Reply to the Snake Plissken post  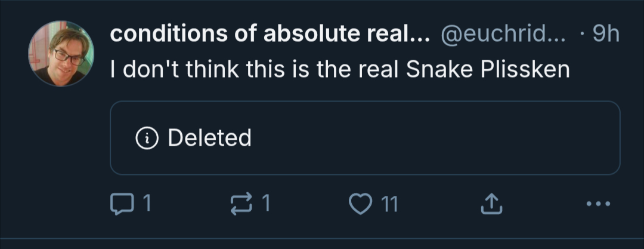click(121, 205)
